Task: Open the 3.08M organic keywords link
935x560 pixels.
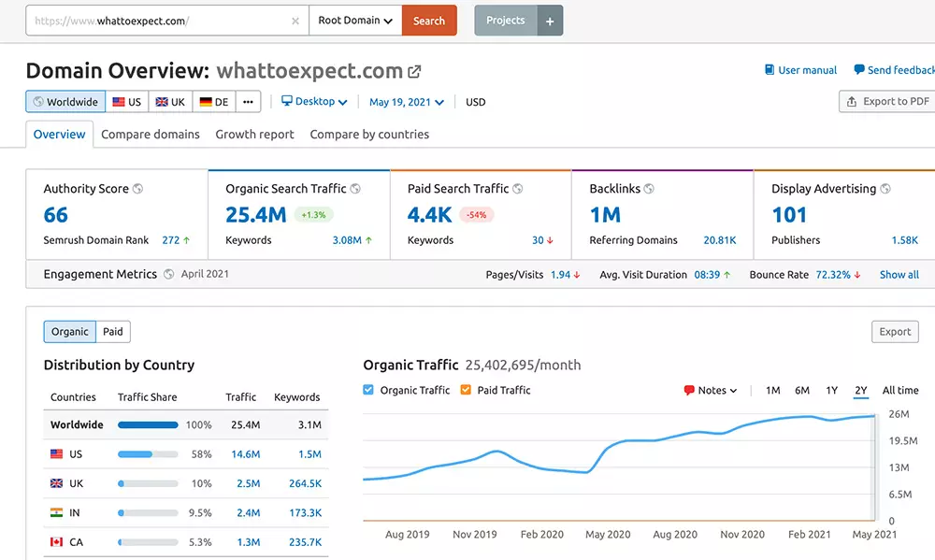Action: [x=347, y=240]
